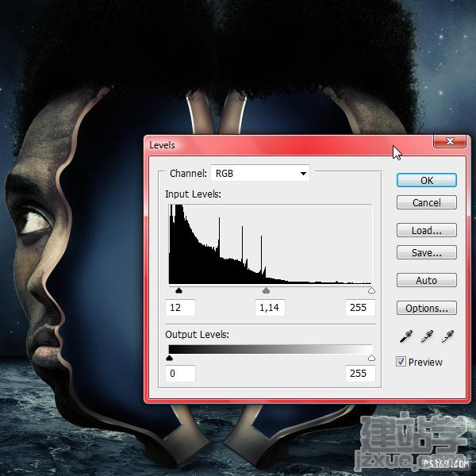Viewport: 476px width, 476px height.
Task: Focus the input shadow field showing 12
Action: tap(180, 308)
